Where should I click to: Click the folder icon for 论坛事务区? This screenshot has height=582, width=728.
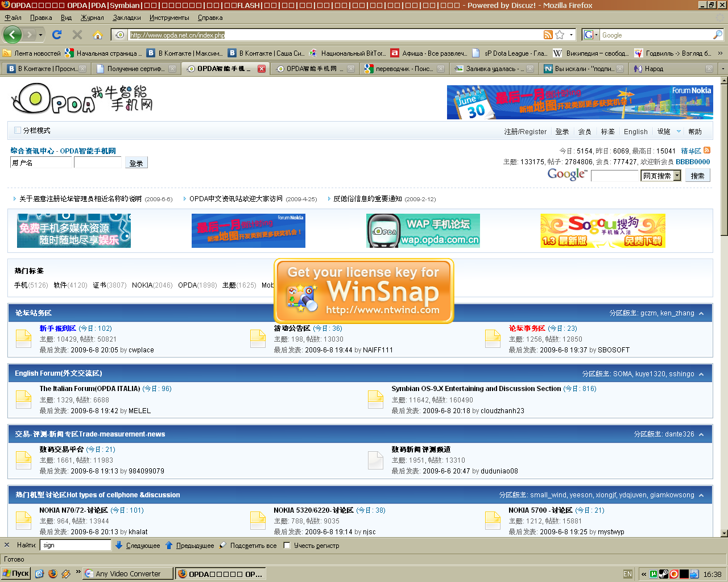point(493,339)
